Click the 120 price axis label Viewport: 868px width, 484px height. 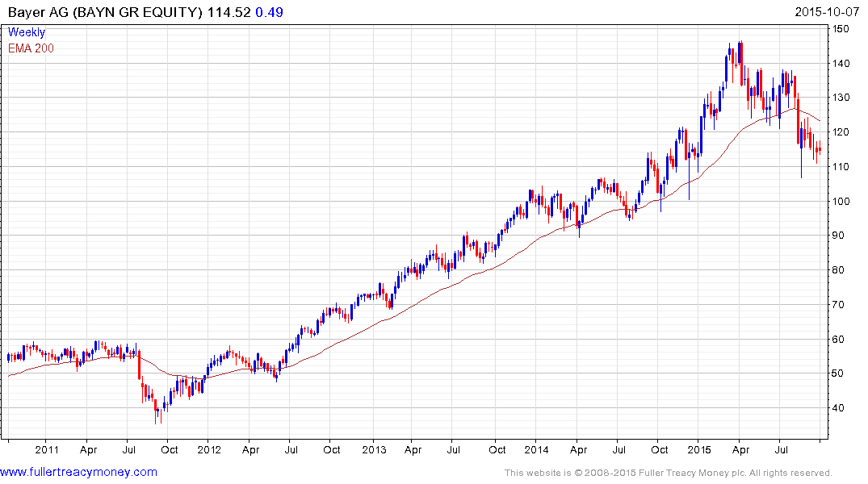(841, 132)
